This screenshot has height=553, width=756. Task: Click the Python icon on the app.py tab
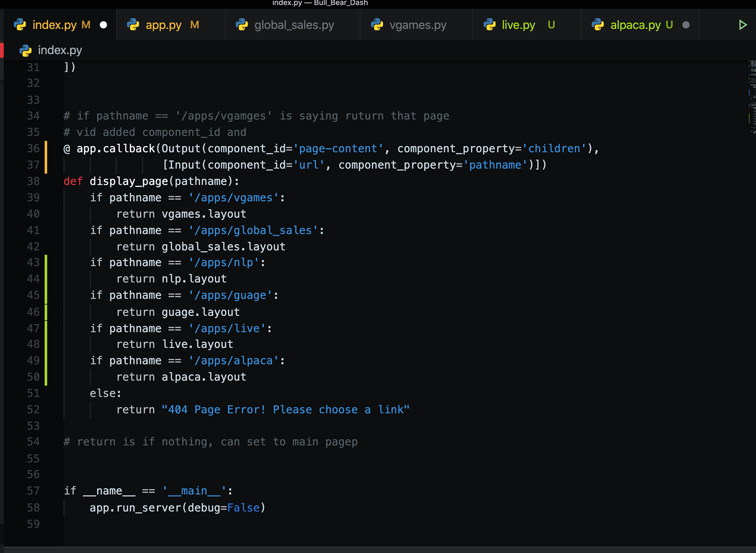[133, 24]
